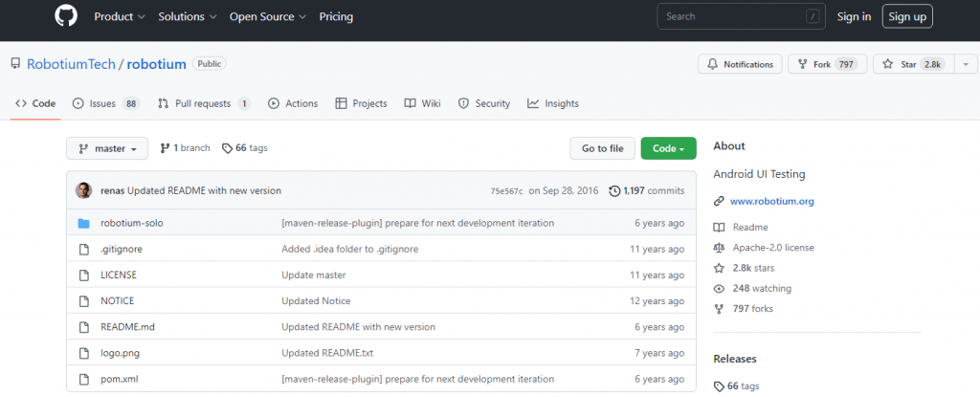Open the RobotiumTech owner link
980x397 pixels.
[x=71, y=64]
